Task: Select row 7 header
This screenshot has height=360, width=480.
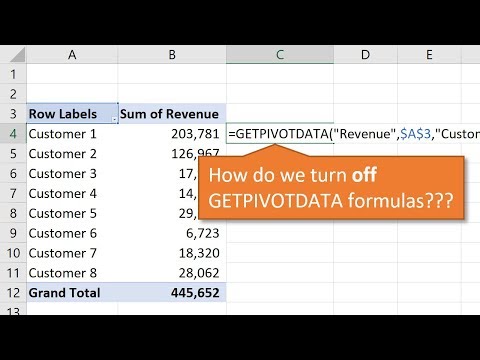Action: pyautogui.click(x=13, y=193)
